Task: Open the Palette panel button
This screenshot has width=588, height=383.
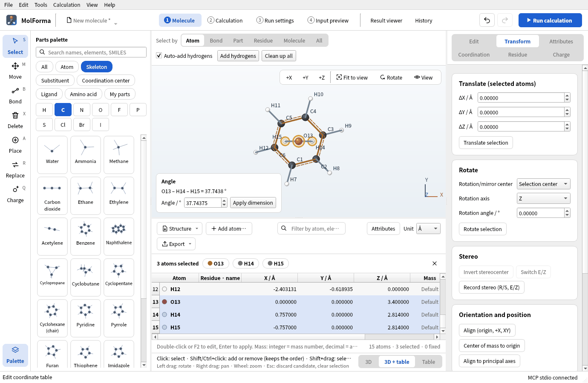Action: pyautogui.click(x=15, y=355)
